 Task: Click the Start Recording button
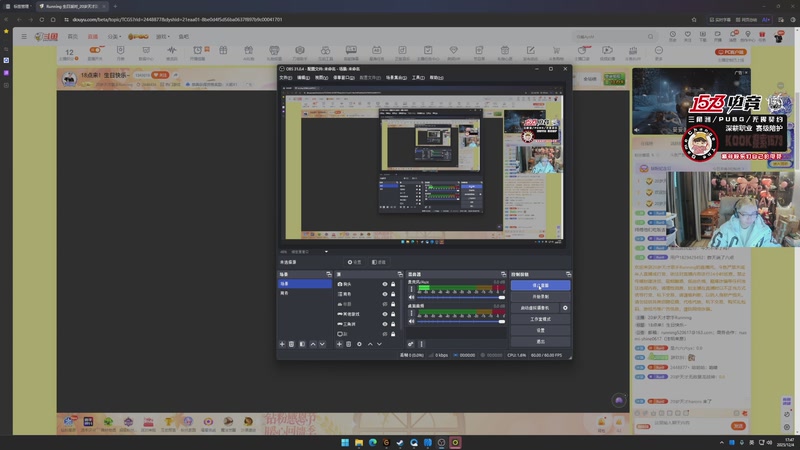click(540, 297)
